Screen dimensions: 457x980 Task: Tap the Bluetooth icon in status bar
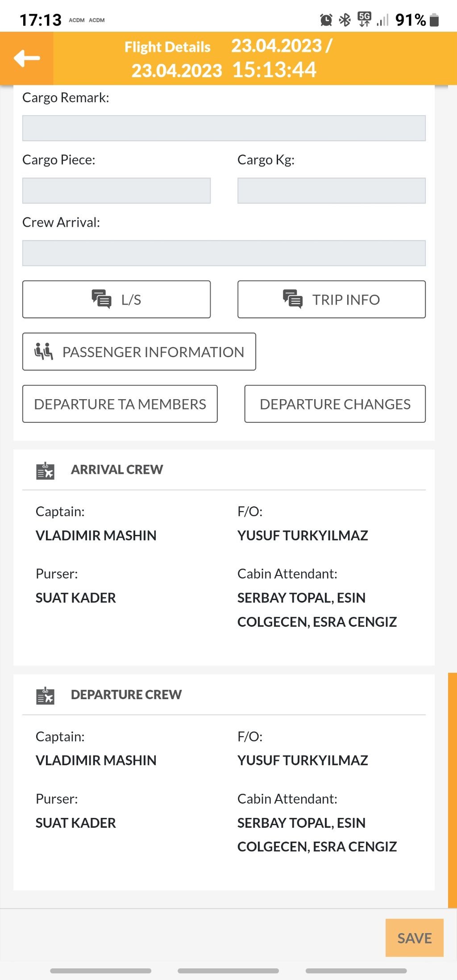click(345, 20)
